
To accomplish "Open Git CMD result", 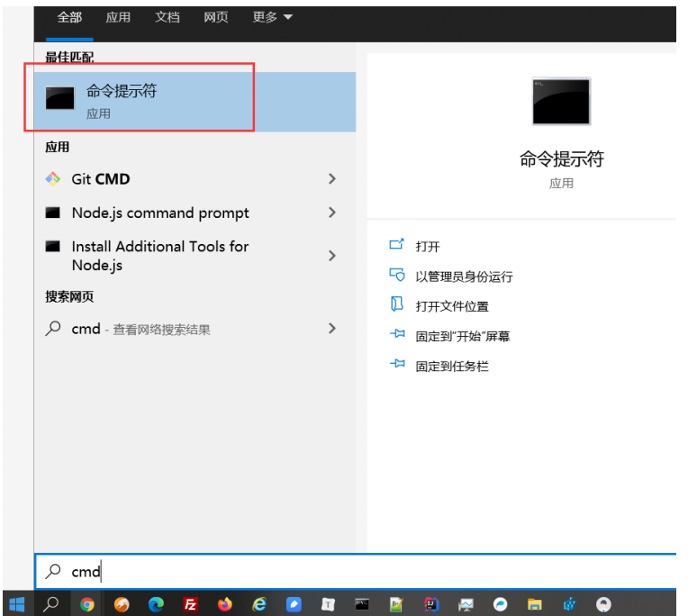I will (x=195, y=179).
